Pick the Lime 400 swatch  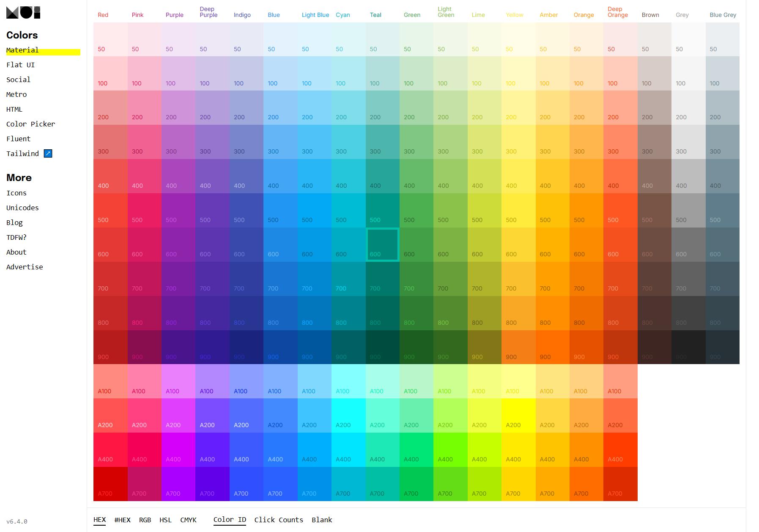point(485,176)
